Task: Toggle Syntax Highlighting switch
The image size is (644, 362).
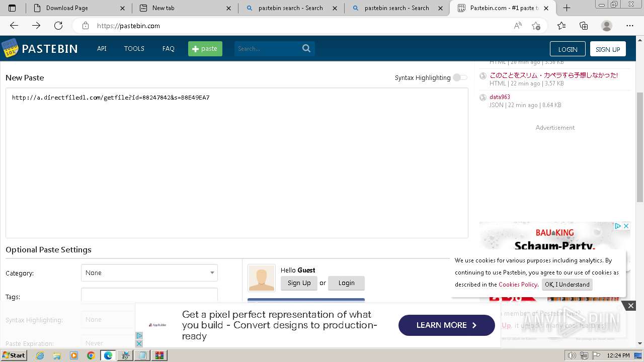Action: click(x=459, y=77)
